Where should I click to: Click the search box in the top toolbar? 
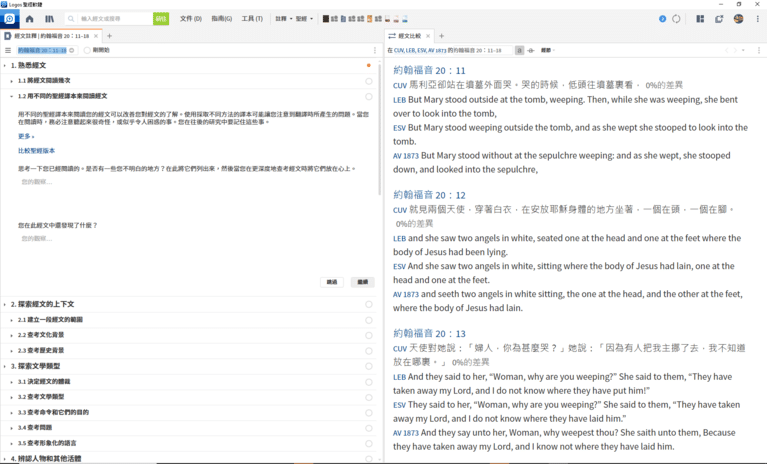tap(112, 19)
